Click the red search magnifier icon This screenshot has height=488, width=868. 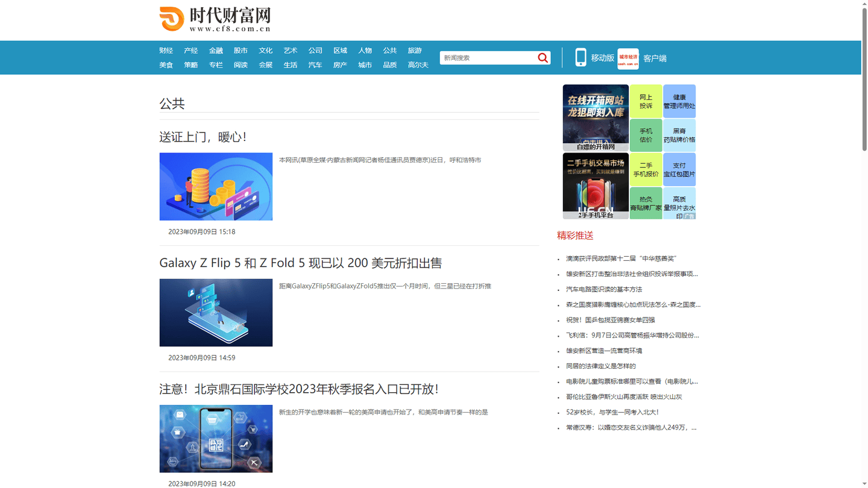click(543, 58)
